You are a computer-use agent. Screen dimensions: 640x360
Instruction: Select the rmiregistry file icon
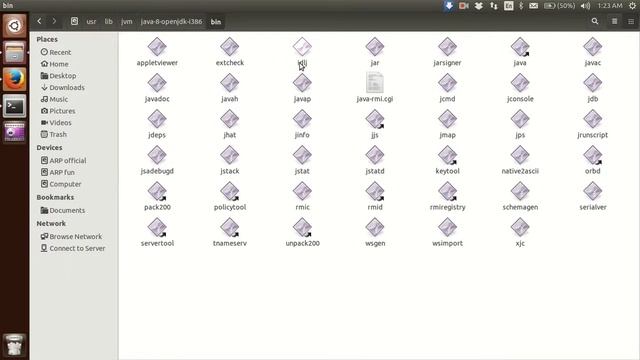pos(447,191)
